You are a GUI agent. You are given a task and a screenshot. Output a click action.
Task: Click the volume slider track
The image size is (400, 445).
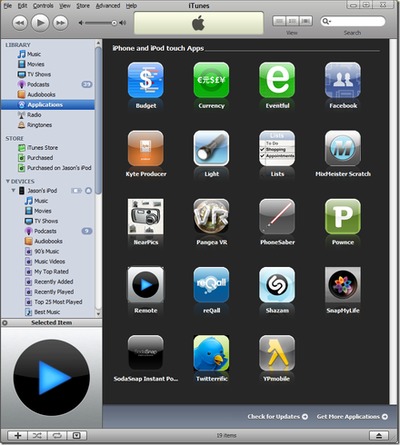[99, 23]
